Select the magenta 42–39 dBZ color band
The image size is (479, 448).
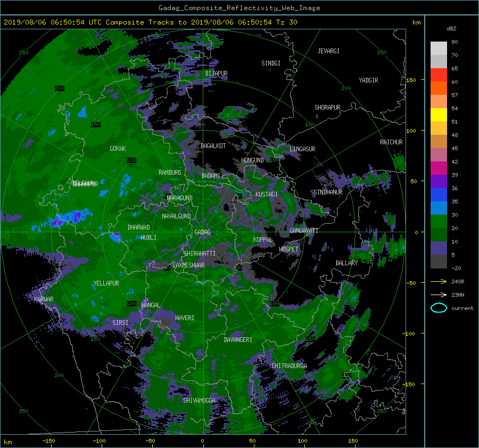click(x=439, y=168)
